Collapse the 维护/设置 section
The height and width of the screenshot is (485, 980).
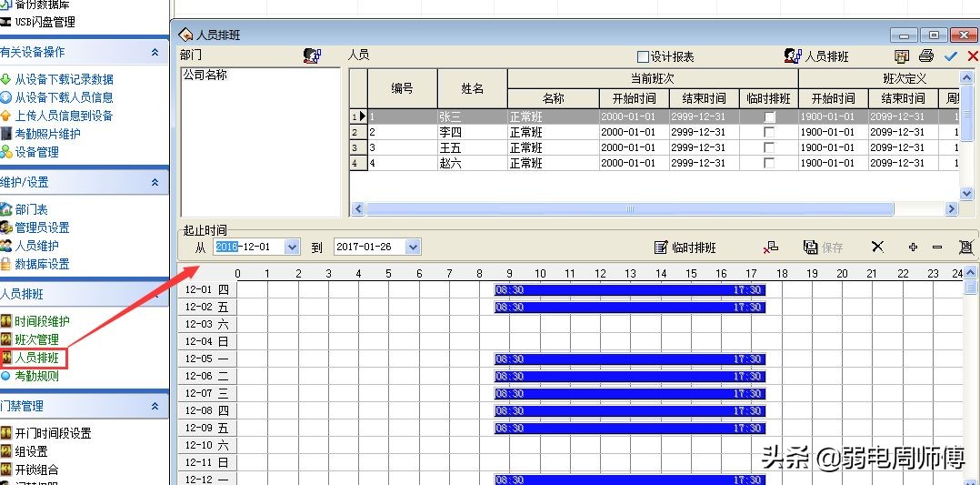(x=155, y=182)
